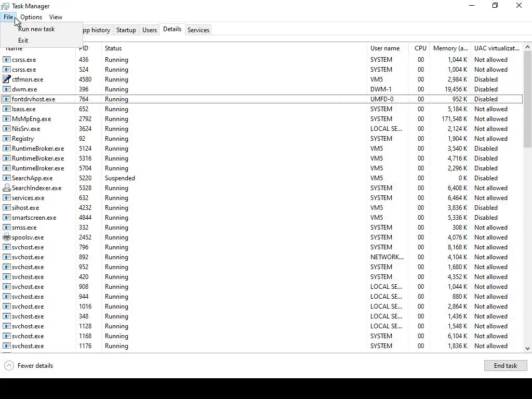Click PID 4580 cell
The width and height of the screenshot is (532, 399).
[x=85, y=79]
